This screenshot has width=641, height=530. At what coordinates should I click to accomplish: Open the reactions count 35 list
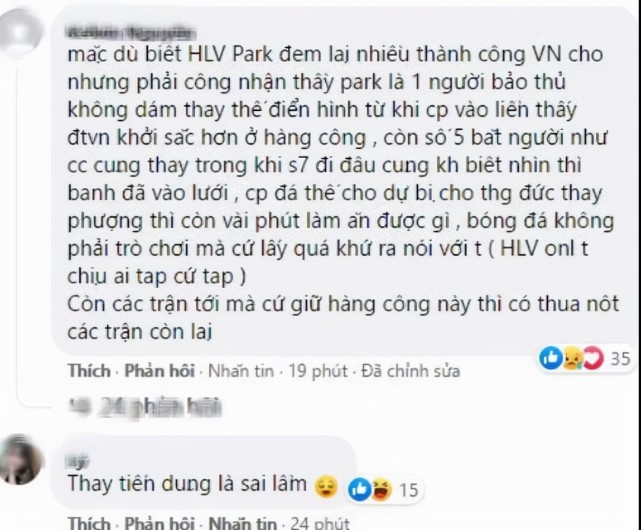click(621, 359)
